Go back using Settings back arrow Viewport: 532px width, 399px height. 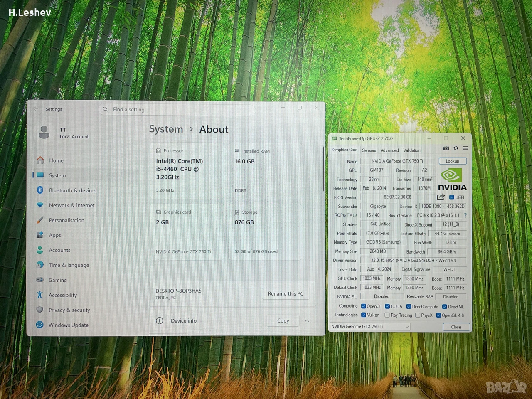point(36,109)
